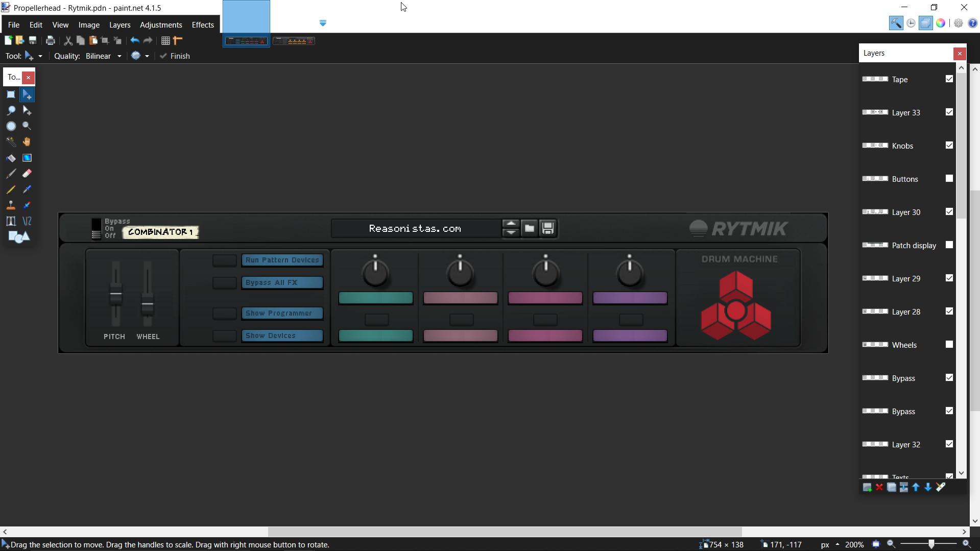
Task: Zoom out with status bar magnifier
Action: 891,544
